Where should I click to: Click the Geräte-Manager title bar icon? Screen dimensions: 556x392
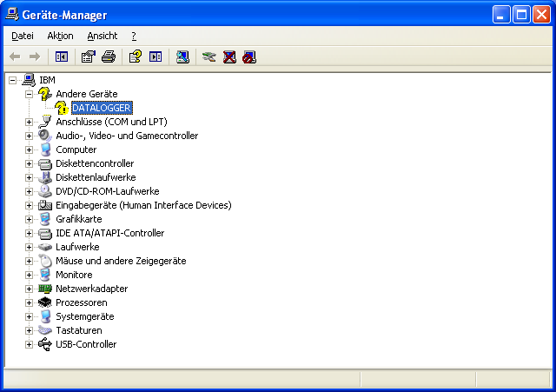pyautogui.click(x=12, y=15)
